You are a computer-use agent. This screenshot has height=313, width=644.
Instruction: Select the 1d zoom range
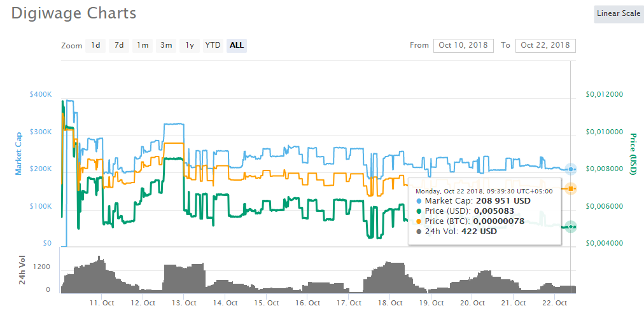point(95,45)
